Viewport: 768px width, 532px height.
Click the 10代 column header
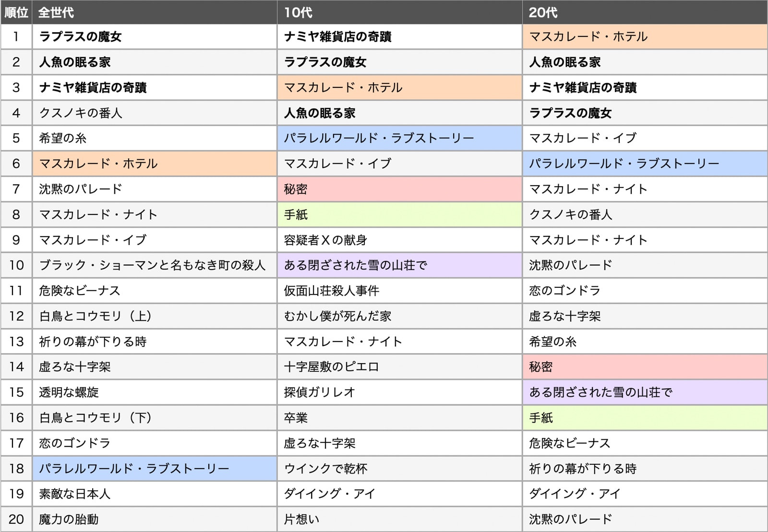coord(298,12)
